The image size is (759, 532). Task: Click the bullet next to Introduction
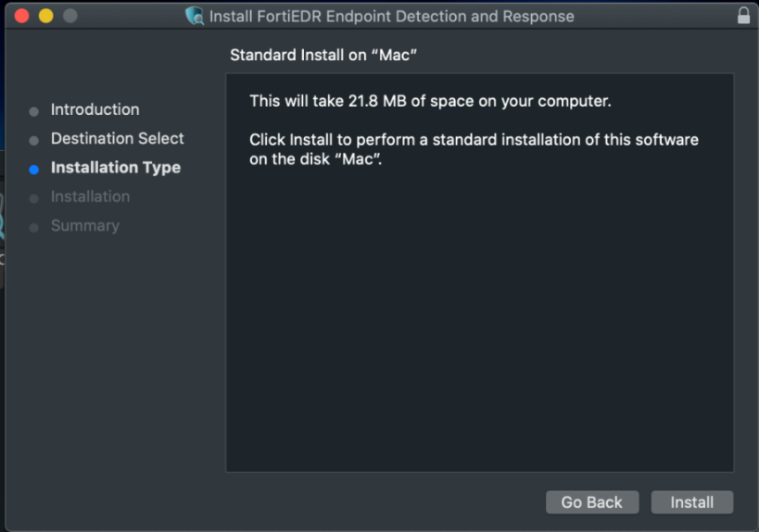34,111
